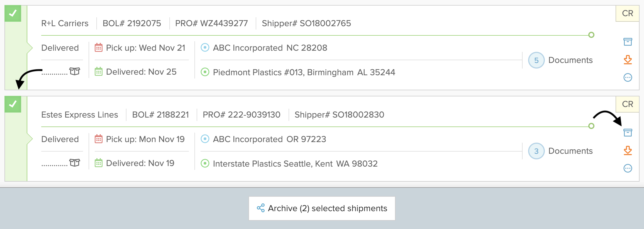
Task: Open more options for R+L Carriers shipment
Action: pyautogui.click(x=628, y=77)
